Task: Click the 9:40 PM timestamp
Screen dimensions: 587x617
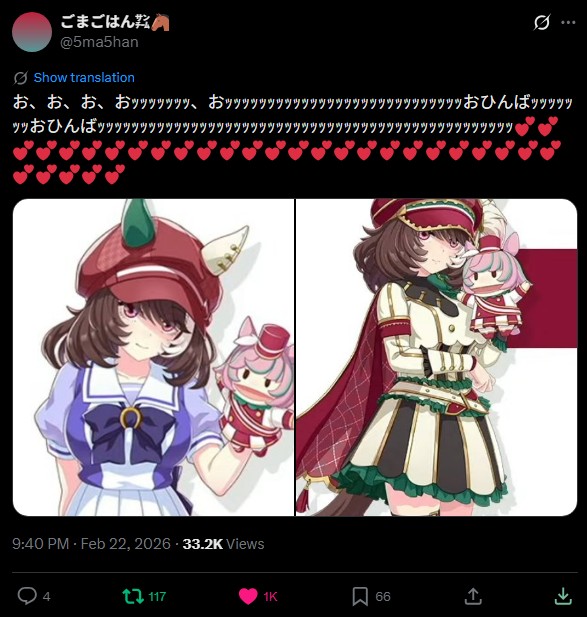Action: click(41, 544)
